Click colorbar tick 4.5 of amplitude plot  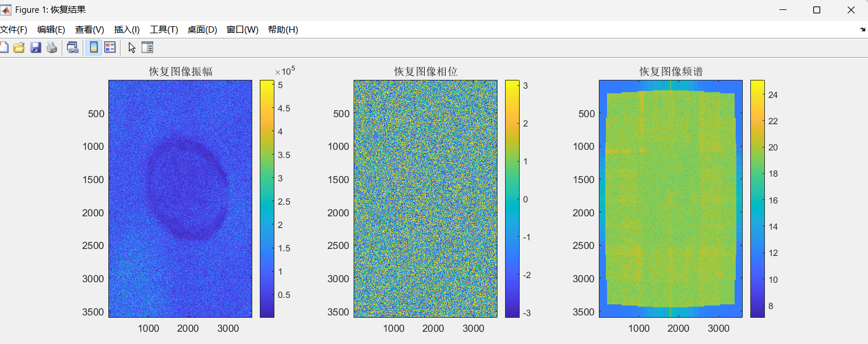(283, 108)
